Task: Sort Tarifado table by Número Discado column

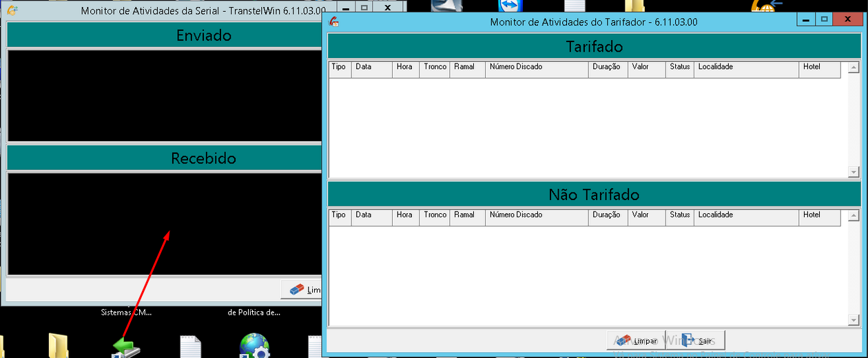Action: coord(537,70)
